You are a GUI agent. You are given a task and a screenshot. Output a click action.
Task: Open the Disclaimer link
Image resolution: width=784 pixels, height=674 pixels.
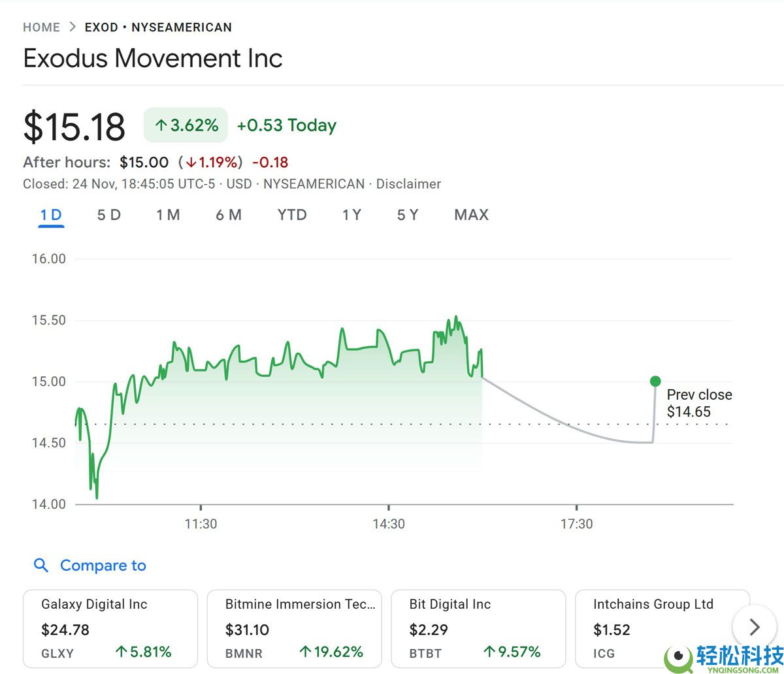click(x=408, y=184)
